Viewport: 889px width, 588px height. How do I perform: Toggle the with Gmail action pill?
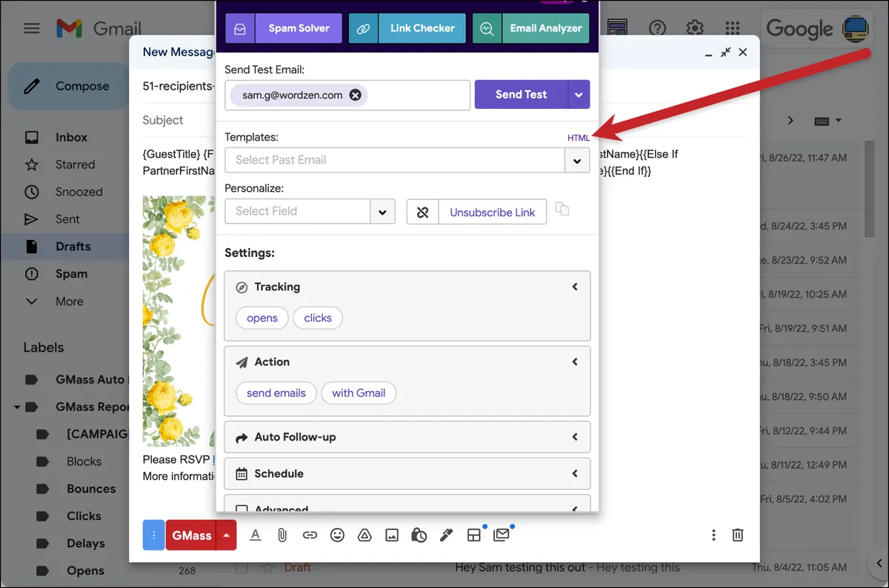coord(359,393)
